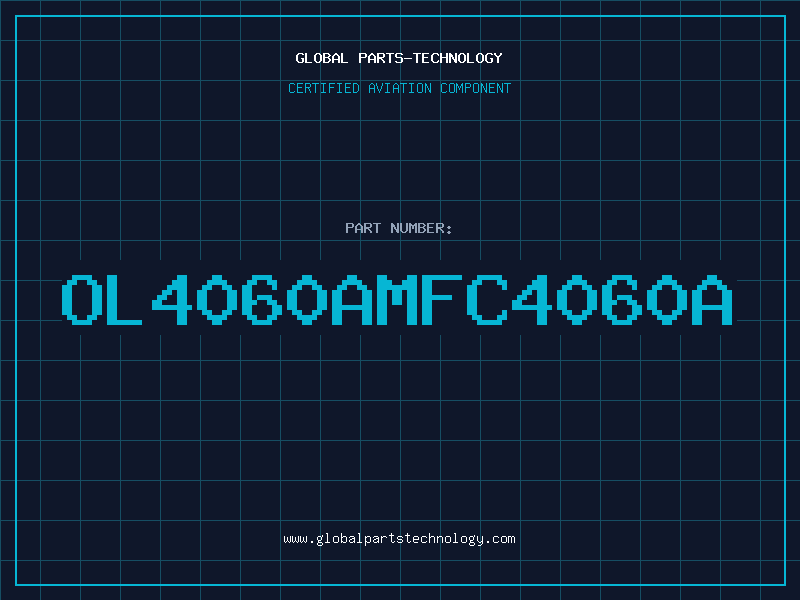This screenshot has width=800, height=600.
Task: Select the CERTIFIED AVIATION COMPONENT subtitle
Action: pos(399,88)
